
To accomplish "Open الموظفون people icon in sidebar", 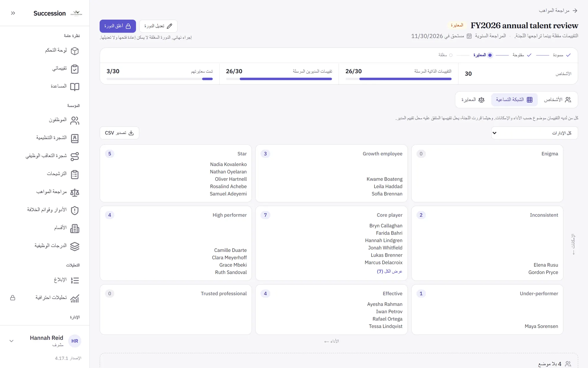I will (75, 120).
